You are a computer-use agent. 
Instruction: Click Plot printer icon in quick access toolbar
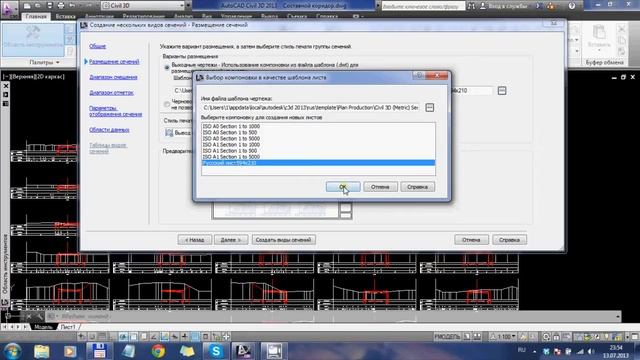click(x=61, y=6)
